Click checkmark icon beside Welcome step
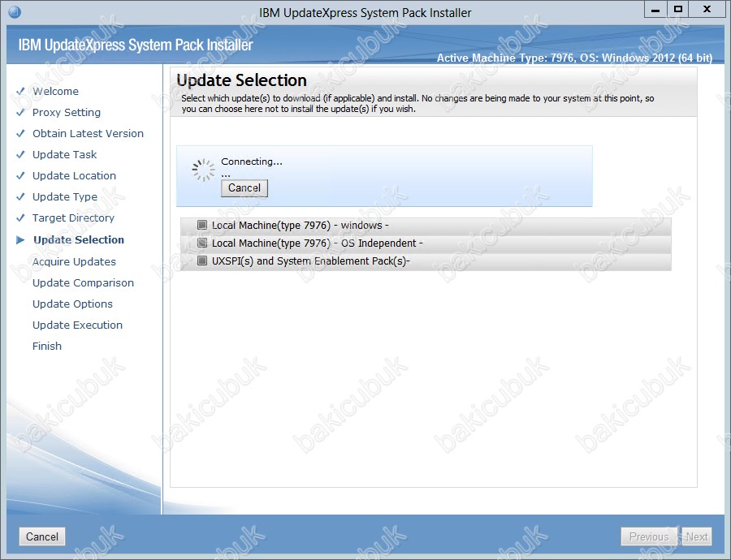731x560 pixels. [x=20, y=92]
